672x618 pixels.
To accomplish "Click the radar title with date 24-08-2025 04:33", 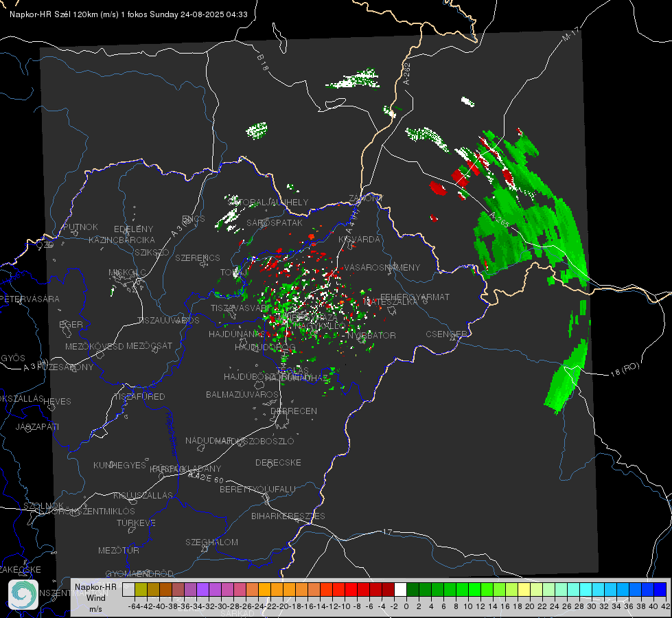I will [128, 14].
